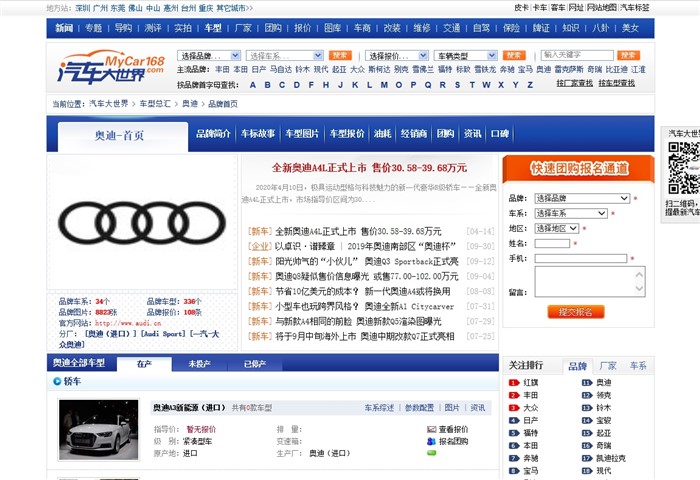The image size is (700, 480).
Task: Scan QR code image at right edge
Action: click(x=683, y=167)
